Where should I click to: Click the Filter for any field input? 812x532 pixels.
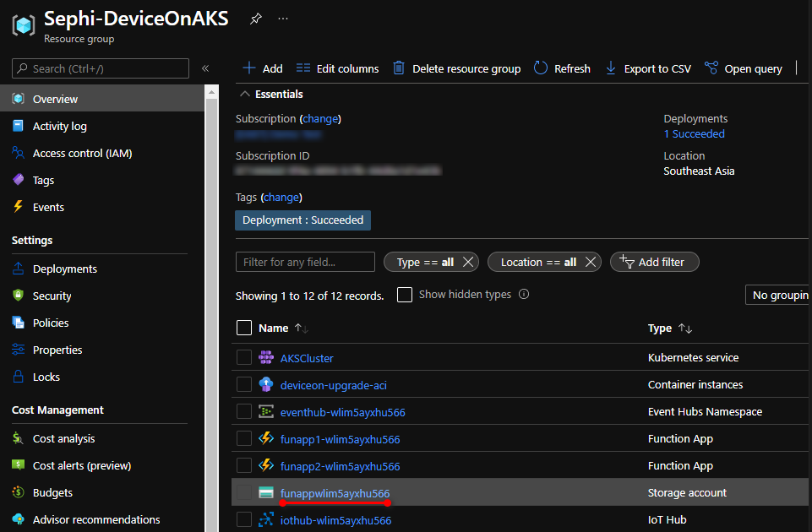[x=305, y=262]
